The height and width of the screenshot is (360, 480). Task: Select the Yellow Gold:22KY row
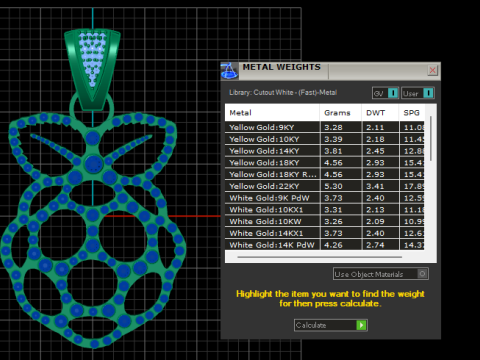coord(325,186)
